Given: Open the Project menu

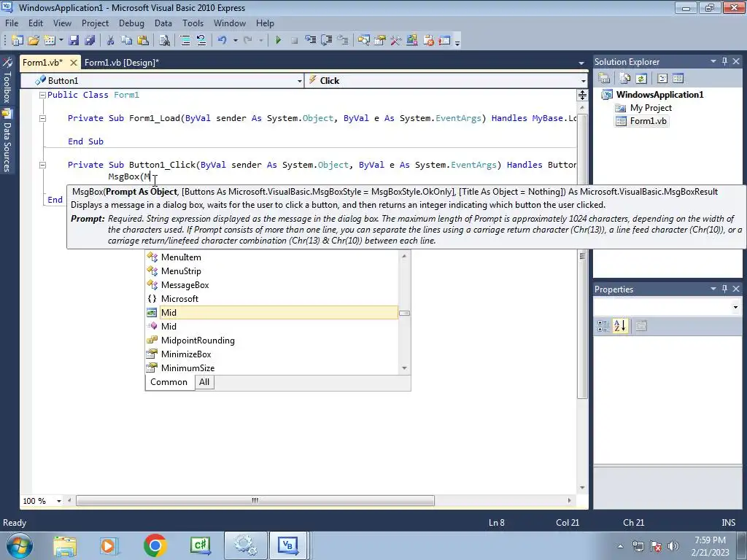Looking at the screenshot, I should pos(95,23).
